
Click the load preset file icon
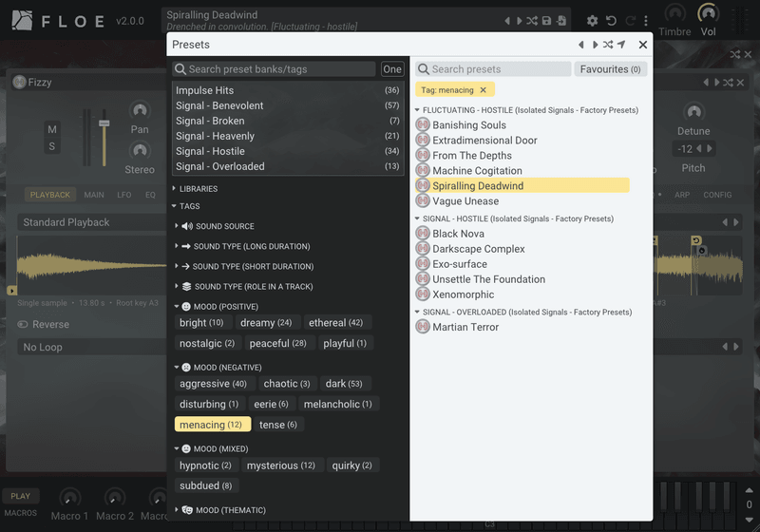pos(561,21)
